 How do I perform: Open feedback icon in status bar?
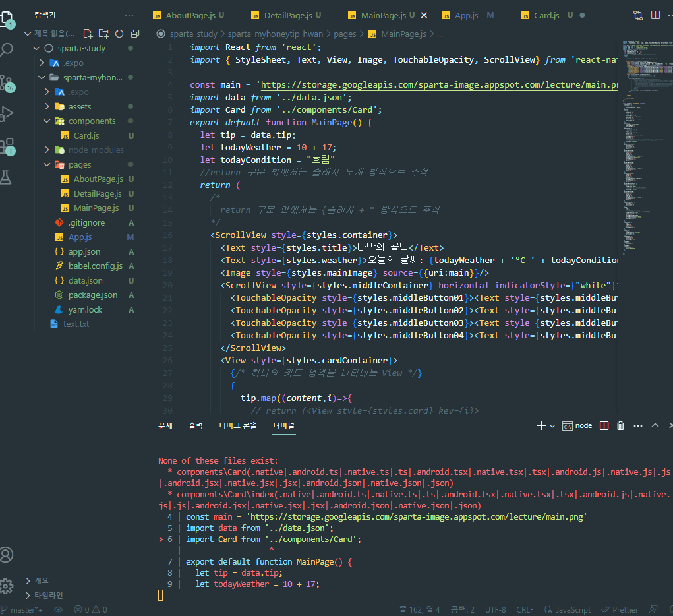653,610
